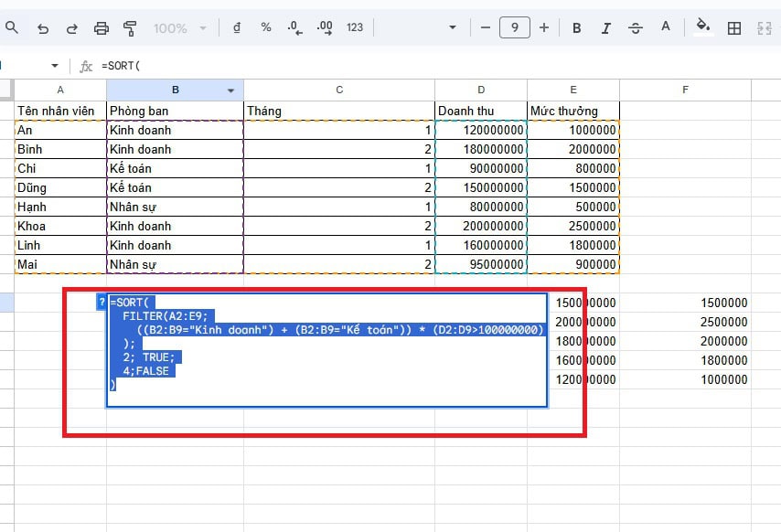
Task: Open the name box dropdown arrow
Action: (55, 67)
